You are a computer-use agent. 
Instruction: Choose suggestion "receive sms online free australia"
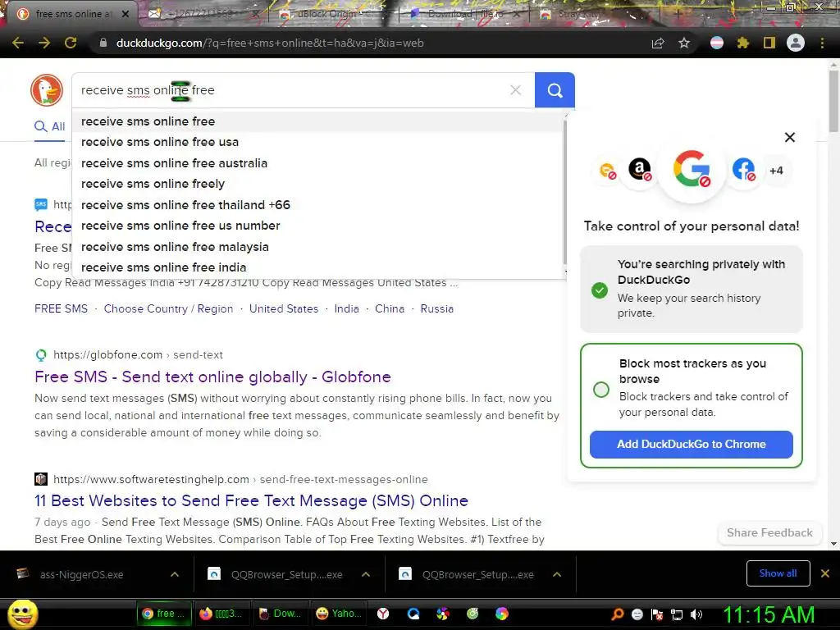click(x=318, y=163)
